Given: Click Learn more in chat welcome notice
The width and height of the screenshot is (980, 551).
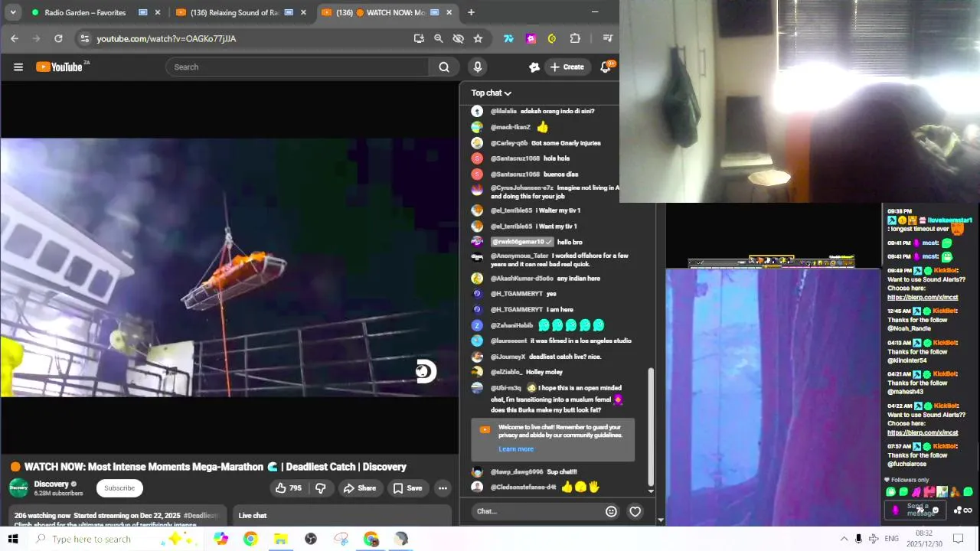Looking at the screenshot, I should (516, 449).
